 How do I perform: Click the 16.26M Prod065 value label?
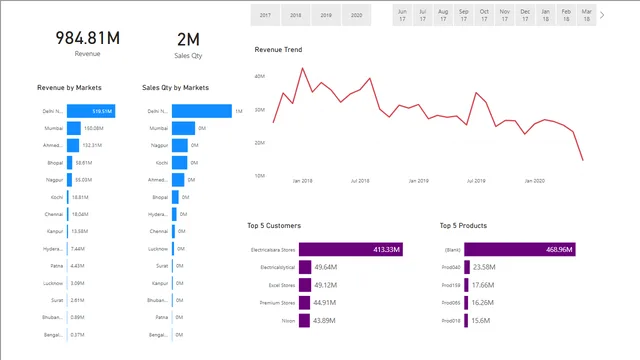(x=482, y=302)
